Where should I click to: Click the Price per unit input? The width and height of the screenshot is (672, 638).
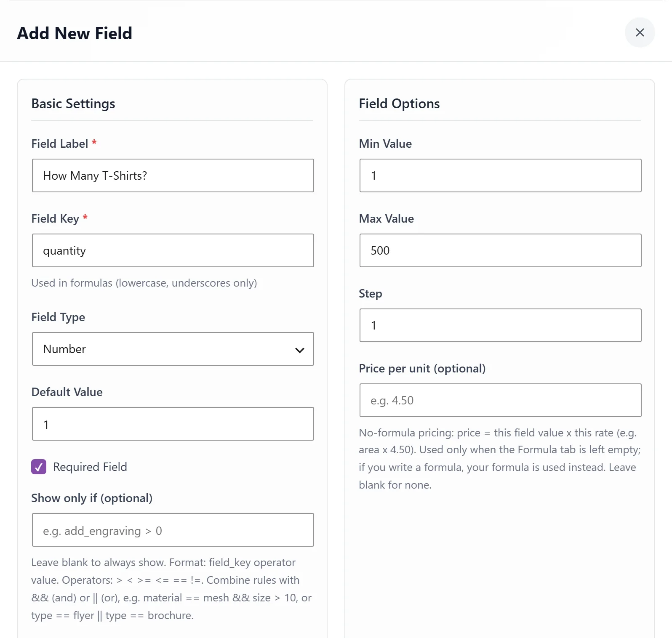coord(501,400)
